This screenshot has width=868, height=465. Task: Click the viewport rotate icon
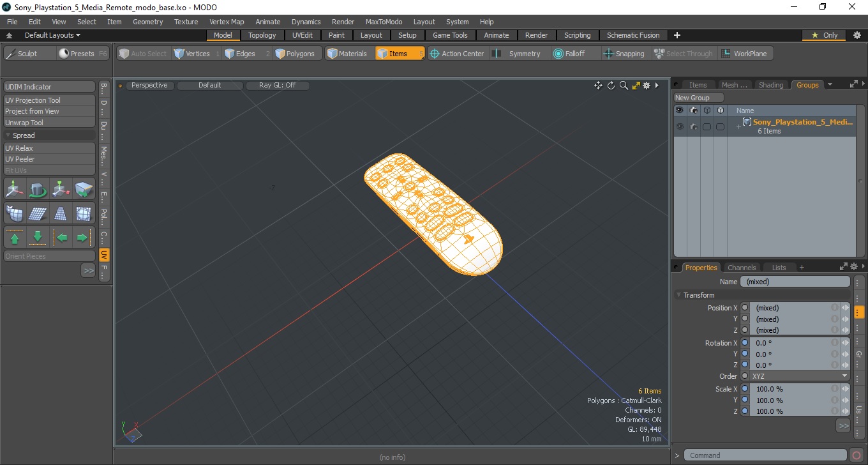coord(611,86)
